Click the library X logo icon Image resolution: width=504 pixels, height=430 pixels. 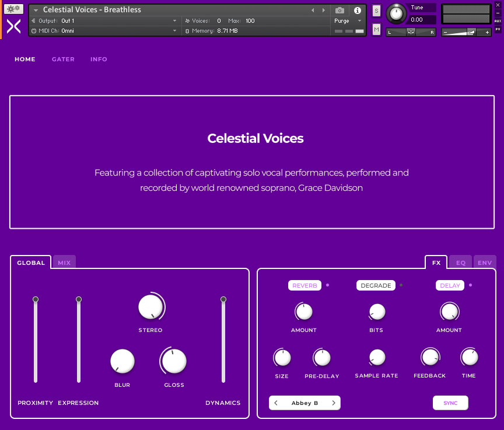pyautogui.click(x=14, y=26)
